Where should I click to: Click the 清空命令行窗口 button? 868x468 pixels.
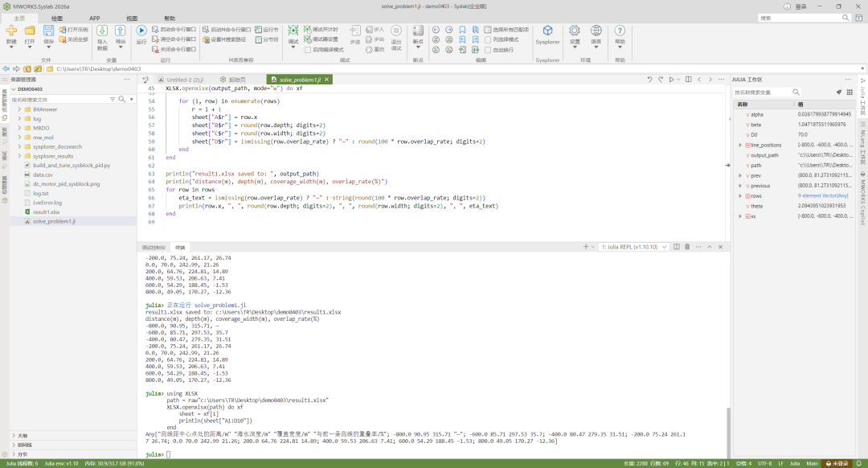coord(174,40)
